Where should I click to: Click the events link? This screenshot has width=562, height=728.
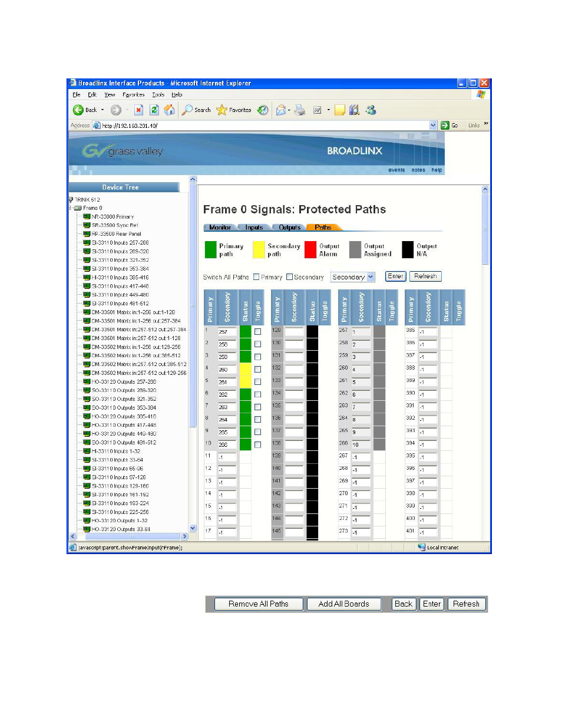pyautogui.click(x=396, y=170)
